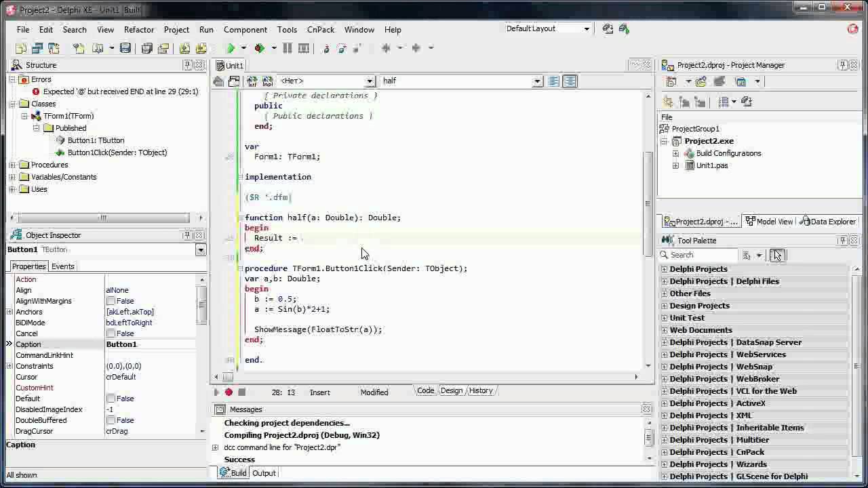Click the Tool Palette pointer selection button
The width and height of the screenshot is (868, 488).
pos(776,256)
